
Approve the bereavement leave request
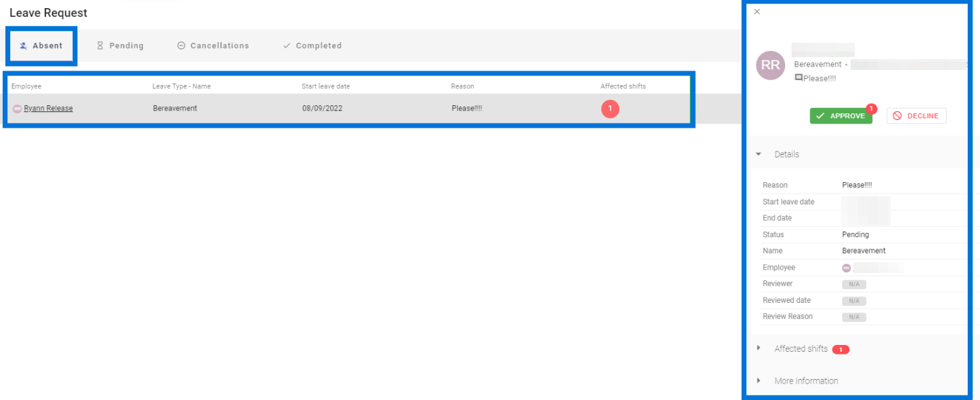[841, 115]
